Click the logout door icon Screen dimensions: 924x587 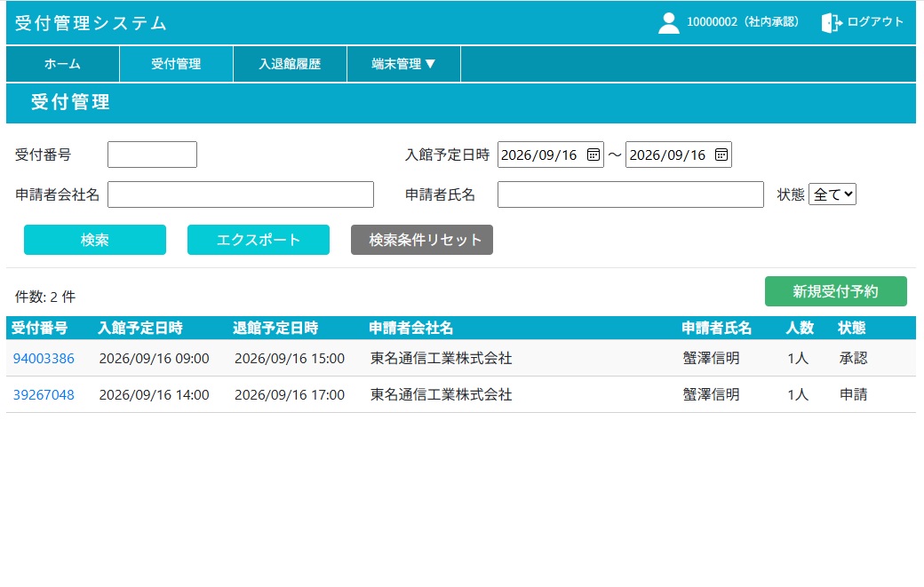tap(832, 23)
